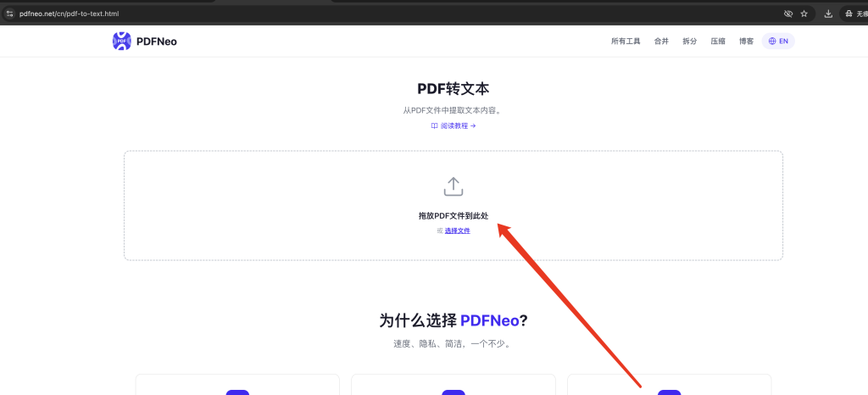
Task: Click the PDFNeo brand name text
Action: (157, 41)
